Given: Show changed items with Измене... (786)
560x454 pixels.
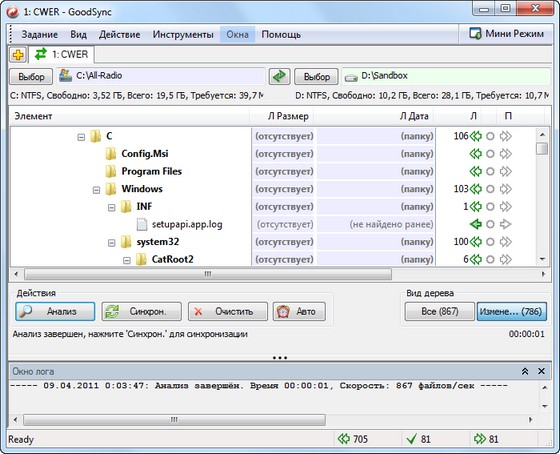Looking at the screenshot, I should (512, 311).
